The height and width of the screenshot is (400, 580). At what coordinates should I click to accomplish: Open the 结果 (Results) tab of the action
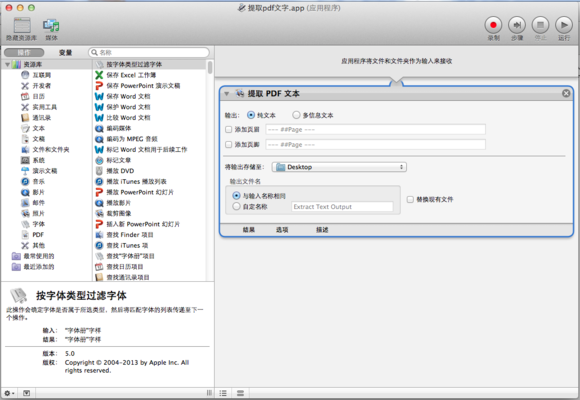[x=249, y=230]
